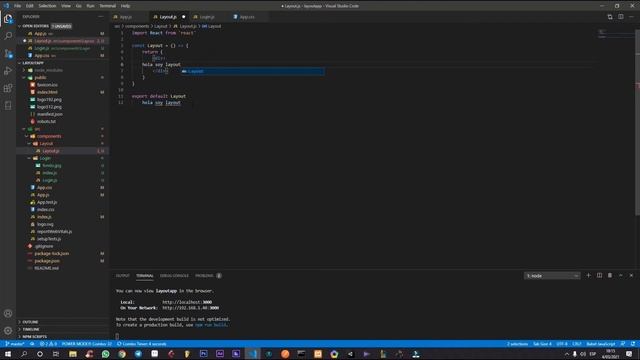Open package.json in the explorer
This screenshot has height=360, width=640.
click(x=47, y=261)
